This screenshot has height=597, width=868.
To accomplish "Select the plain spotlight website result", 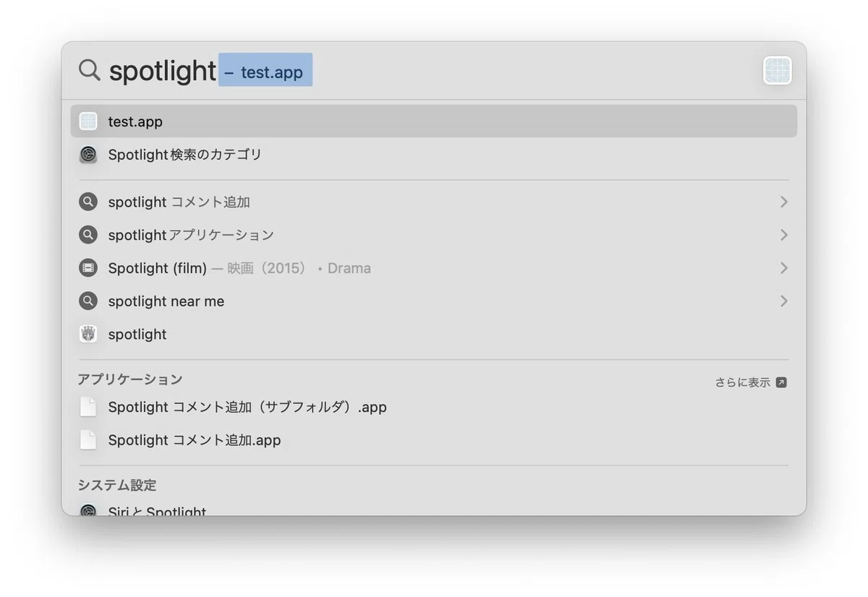I will tap(434, 334).
